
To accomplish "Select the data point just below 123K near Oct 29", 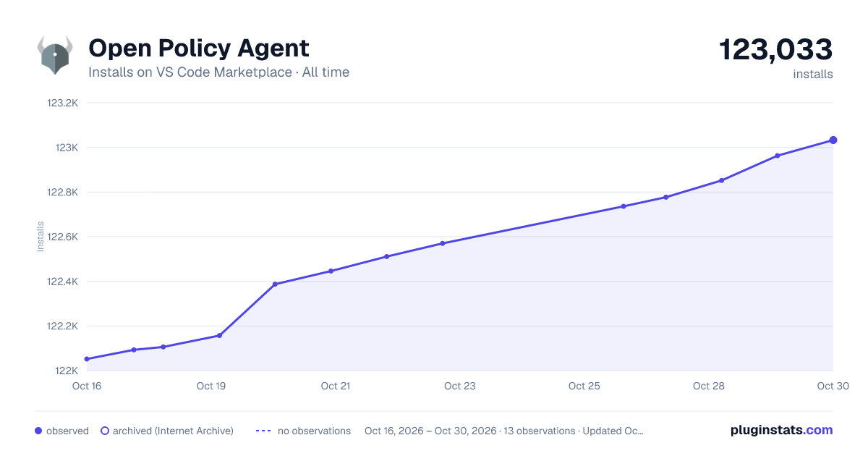I will click(x=777, y=156).
